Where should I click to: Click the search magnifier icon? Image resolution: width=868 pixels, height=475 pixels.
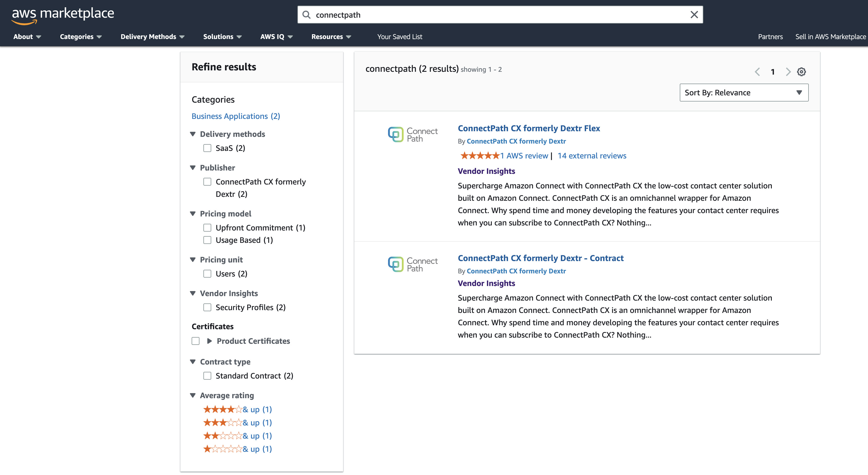pyautogui.click(x=306, y=15)
